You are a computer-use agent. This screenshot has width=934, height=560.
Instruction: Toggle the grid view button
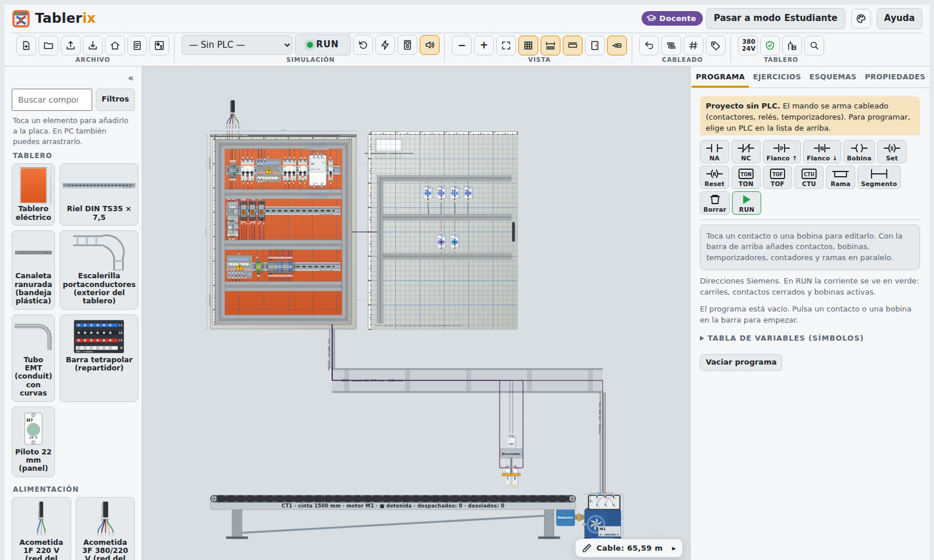(528, 45)
